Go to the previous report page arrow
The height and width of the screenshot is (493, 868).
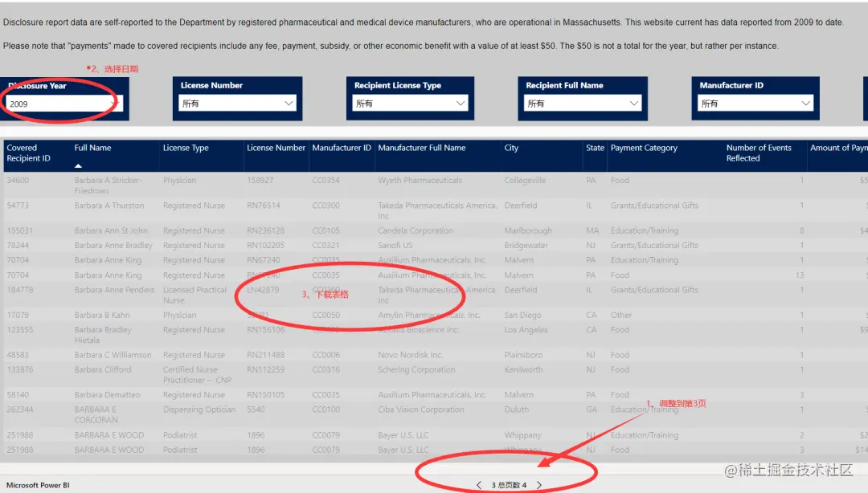[x=479, y=485]
